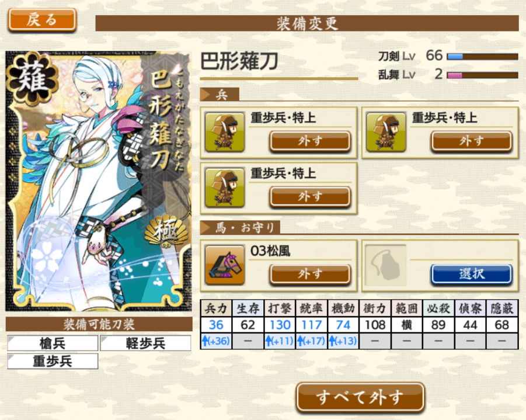Click the empty omamori charm slot icon
Viewport: 526px width, 420px height.
[386, 265]
